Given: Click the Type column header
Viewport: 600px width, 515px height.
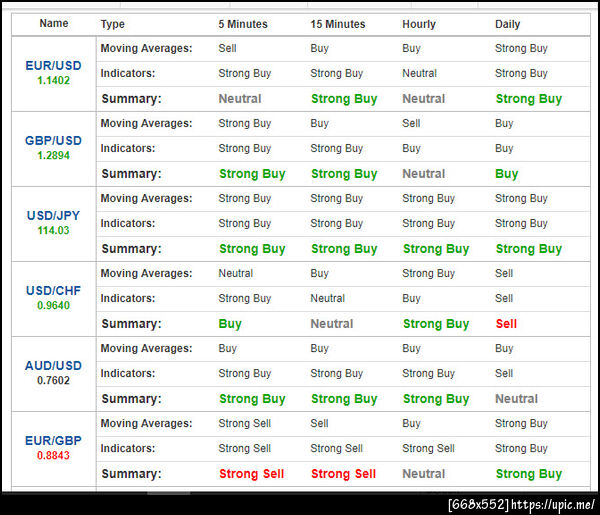Looking at the screenshot, I should tap(112, 24).
